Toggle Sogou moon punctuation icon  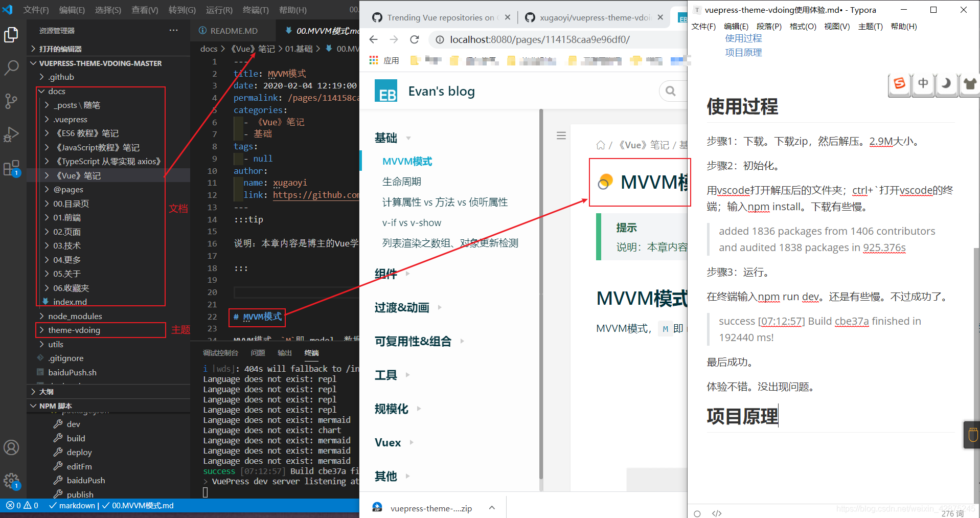click(947, 84)
